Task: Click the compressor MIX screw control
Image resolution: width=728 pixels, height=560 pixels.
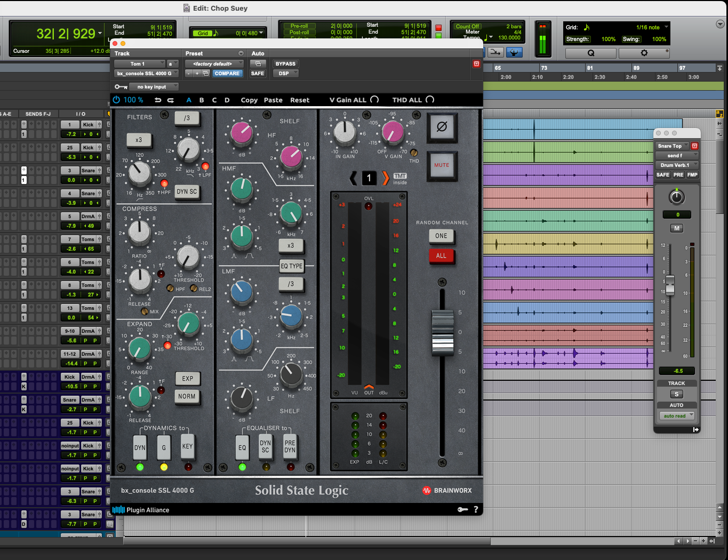Action: [145, 311]
